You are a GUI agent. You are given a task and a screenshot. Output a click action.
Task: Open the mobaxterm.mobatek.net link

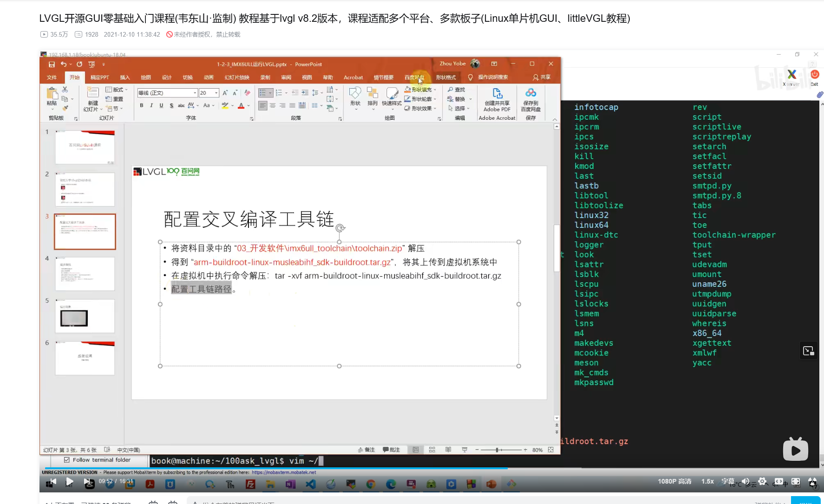[284, 472]
